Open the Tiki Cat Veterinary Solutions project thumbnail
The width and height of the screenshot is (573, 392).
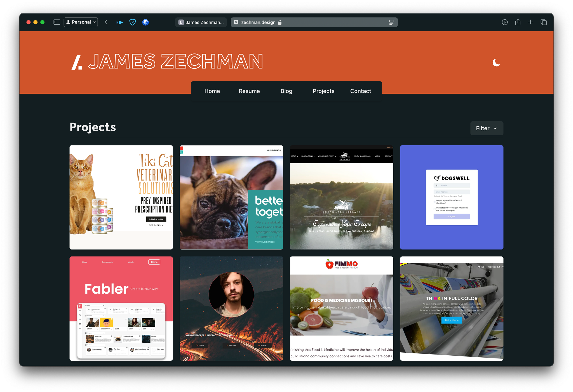coord(121,197)
